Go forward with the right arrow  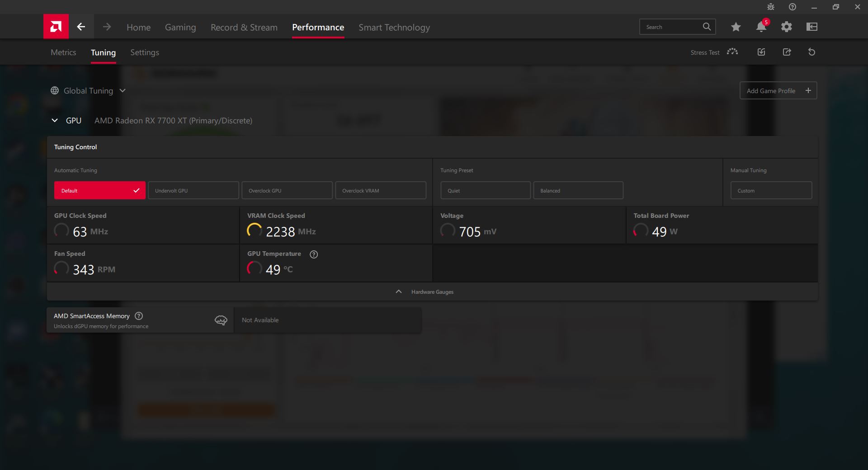pos(107,27)
